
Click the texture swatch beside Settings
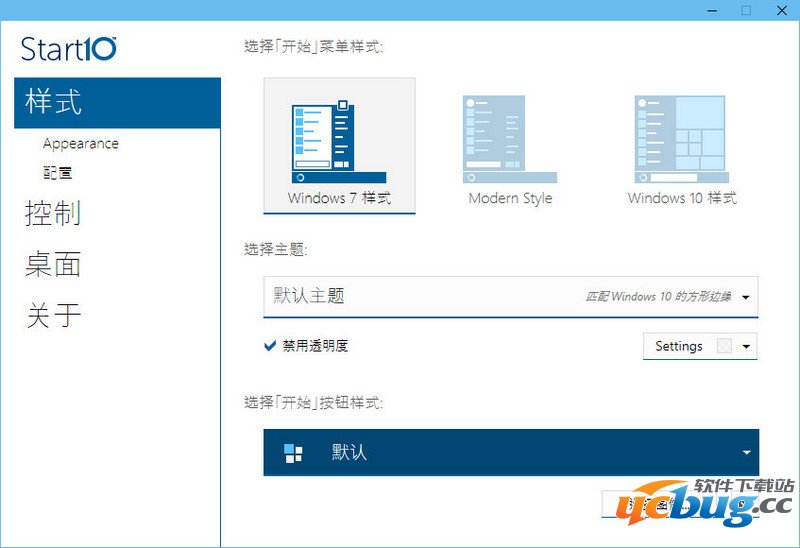724,347
